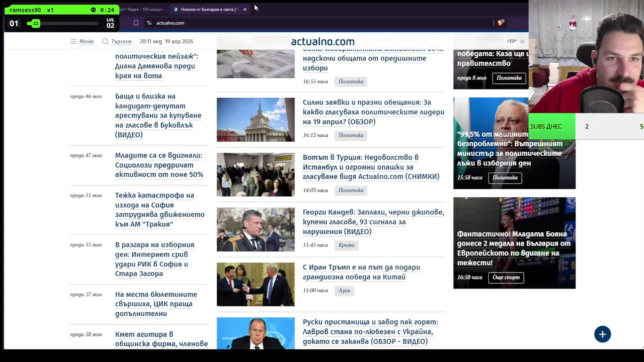
Task: Open headline on voter turnout exceeding previous elections
Action: click(373, 58)
